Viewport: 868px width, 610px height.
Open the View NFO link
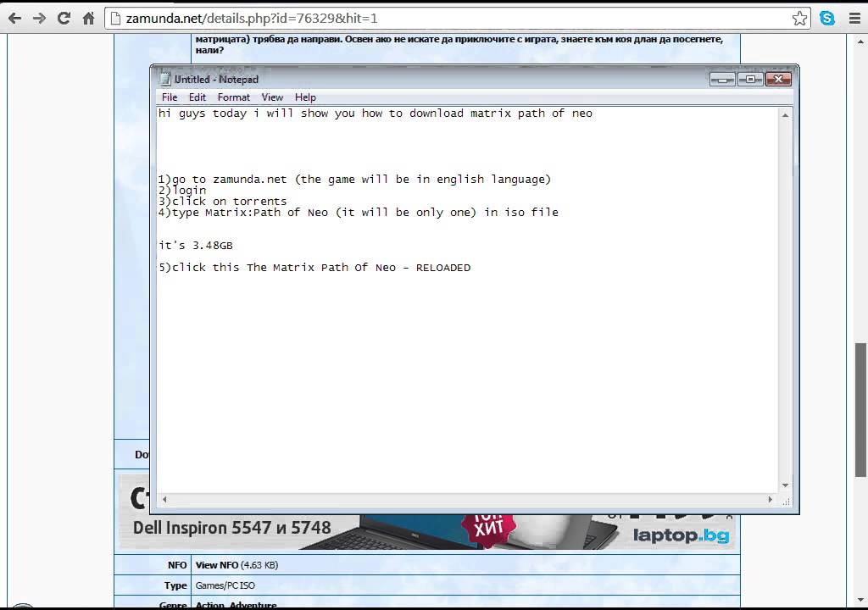pyautogui.click(x=216, y=565)
